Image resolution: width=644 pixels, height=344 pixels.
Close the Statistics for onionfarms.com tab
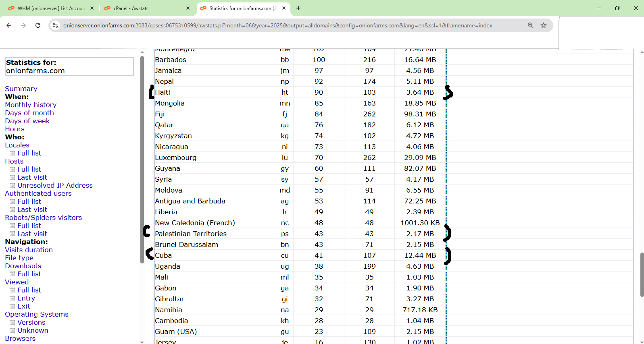coord(284,8)
